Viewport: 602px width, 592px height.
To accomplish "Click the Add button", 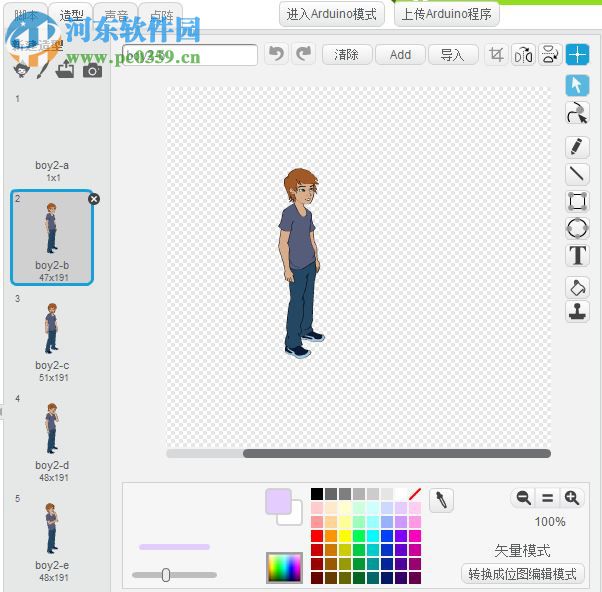I will point(400,55).
